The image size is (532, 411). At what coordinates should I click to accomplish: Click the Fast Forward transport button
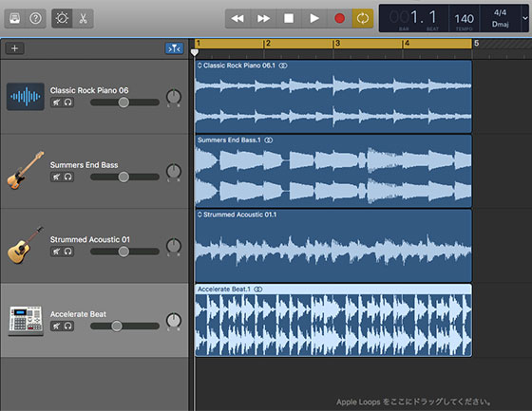click(x=263, y=18)
